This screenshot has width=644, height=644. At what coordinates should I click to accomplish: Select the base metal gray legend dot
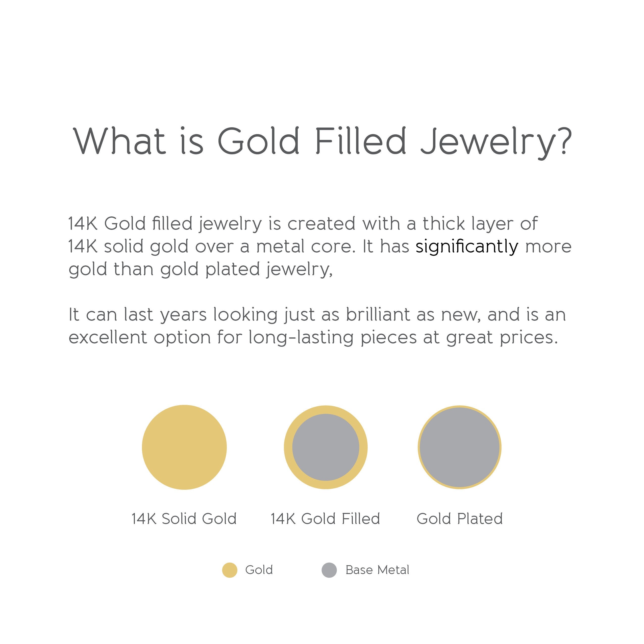(x=329, y=570)
